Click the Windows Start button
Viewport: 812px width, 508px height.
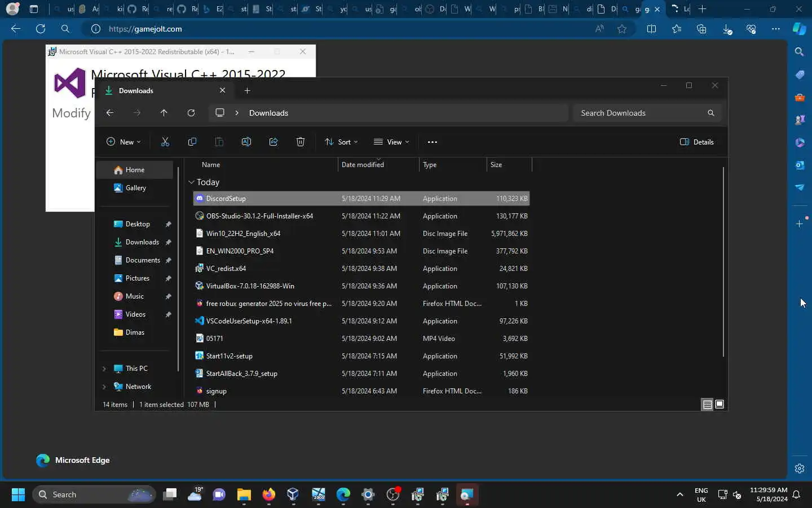coord(18,494)
